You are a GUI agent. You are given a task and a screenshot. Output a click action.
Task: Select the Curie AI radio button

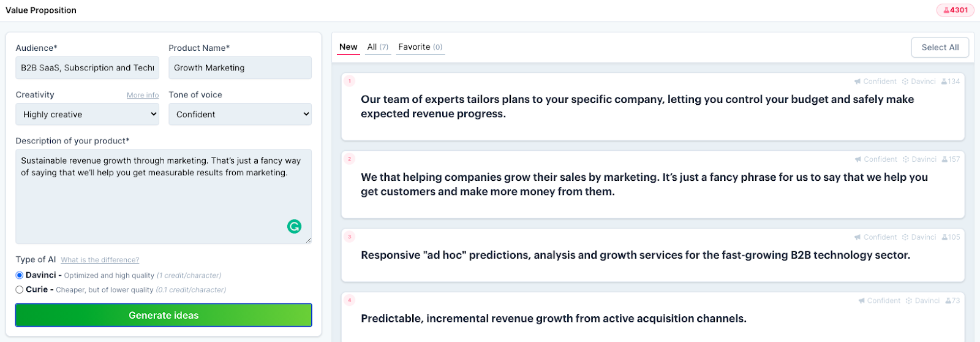click(x=20, y=290)
